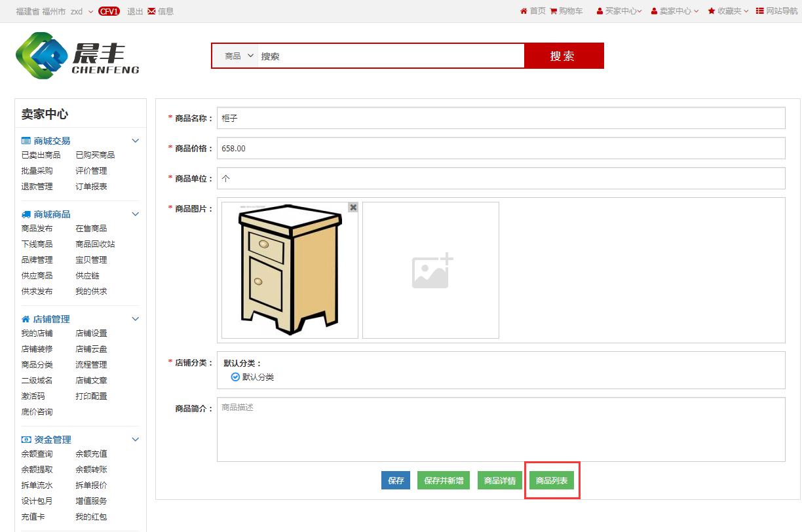802x532 pixels.
Task: Open 评价管理 in sidebar
Action: (x=91, y=171)
